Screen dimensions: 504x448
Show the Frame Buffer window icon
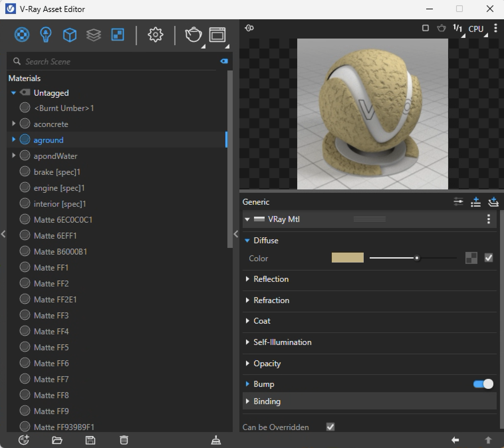[x=217, y=35]
